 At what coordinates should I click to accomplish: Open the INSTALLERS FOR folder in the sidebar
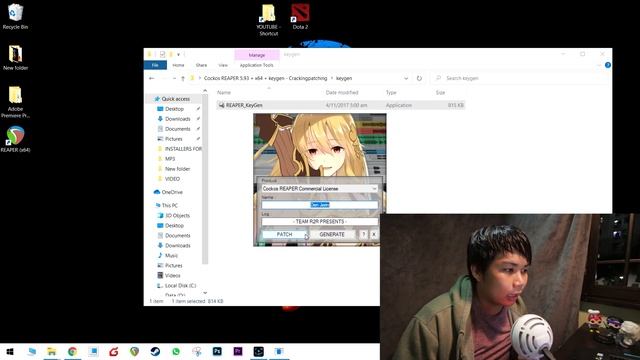pyautogui.click(x=183, y=149)
